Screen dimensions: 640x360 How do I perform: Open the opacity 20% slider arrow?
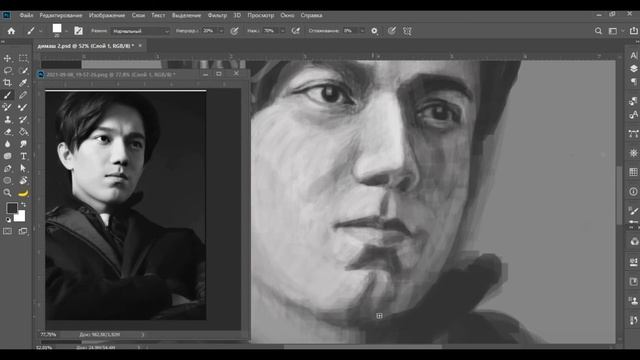tap(221, 31)
